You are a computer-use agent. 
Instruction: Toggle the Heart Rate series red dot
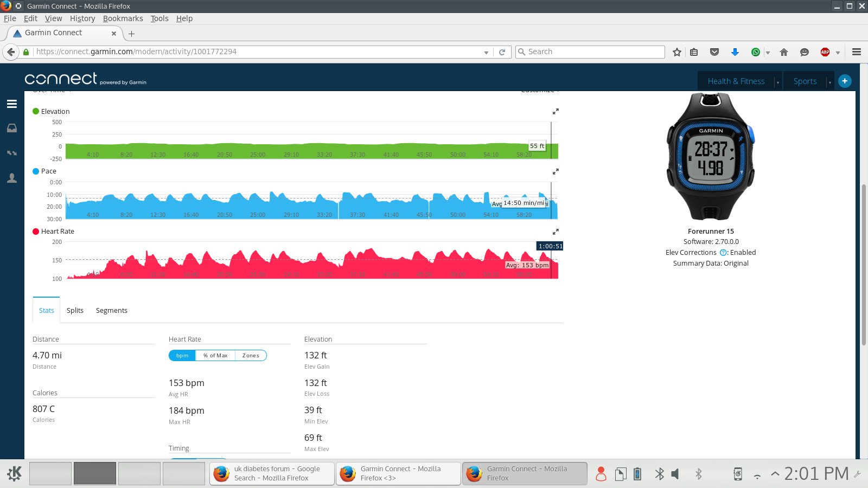click(x=36, y=232)
